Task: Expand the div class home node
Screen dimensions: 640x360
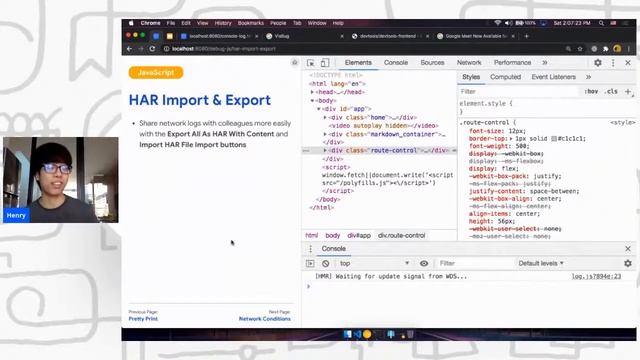Action: (325, 118)
